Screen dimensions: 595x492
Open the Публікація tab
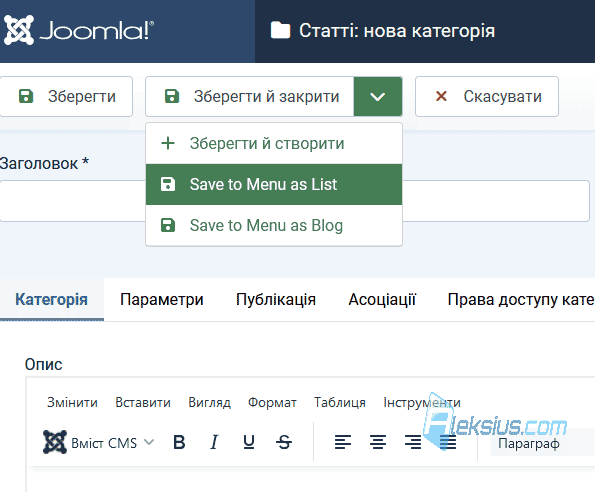pos(276,299)
